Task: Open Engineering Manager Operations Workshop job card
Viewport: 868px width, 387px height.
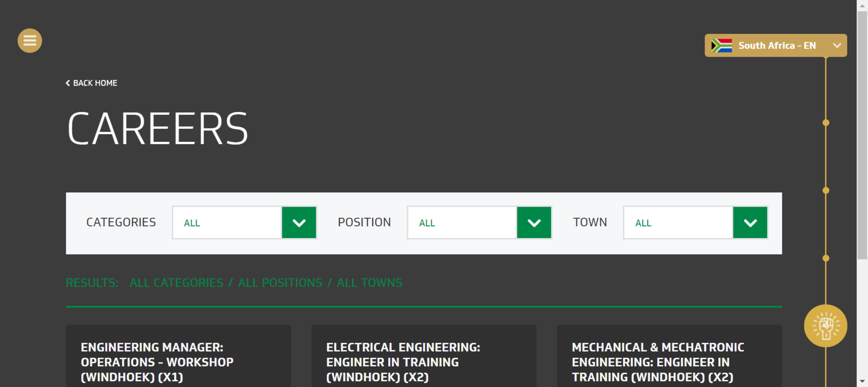Action: tap(157, 362)
